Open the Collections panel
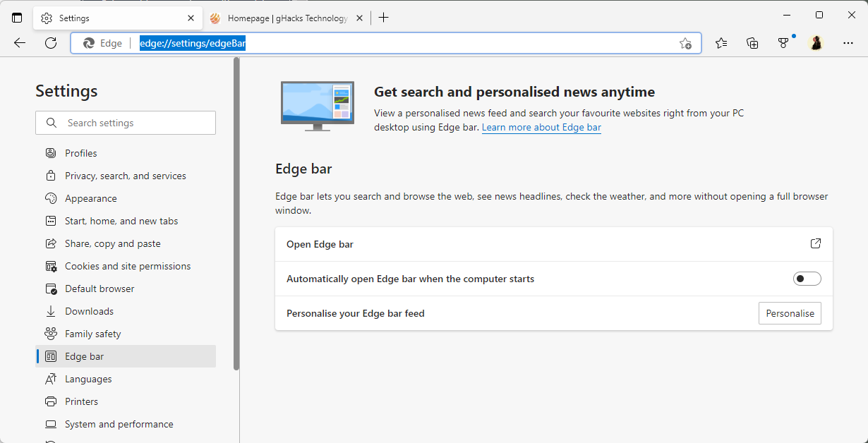868x443 pixels. click(x=752, y=43)
